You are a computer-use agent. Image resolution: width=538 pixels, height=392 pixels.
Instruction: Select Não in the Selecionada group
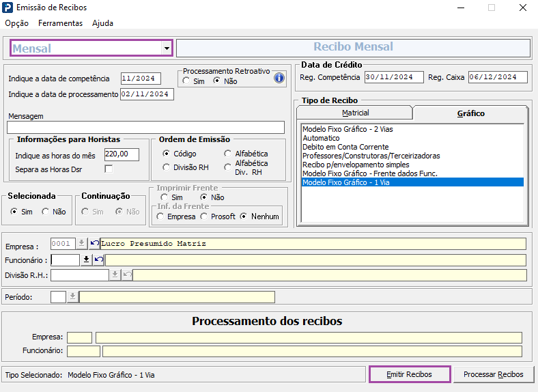pyautogui.click(x=46, y=212)
